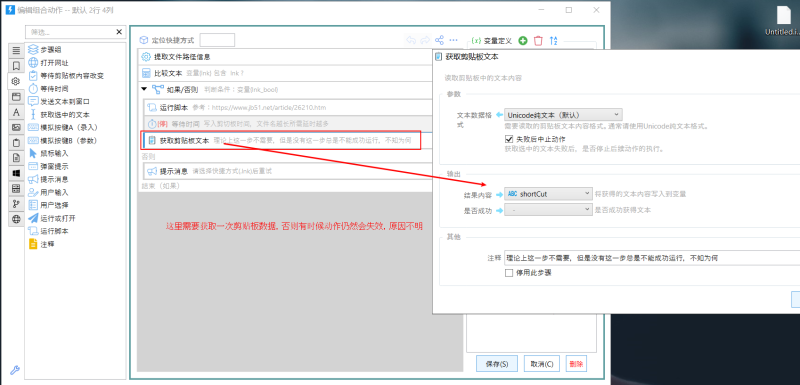Click the redo arrow icon

coord(424,40)
